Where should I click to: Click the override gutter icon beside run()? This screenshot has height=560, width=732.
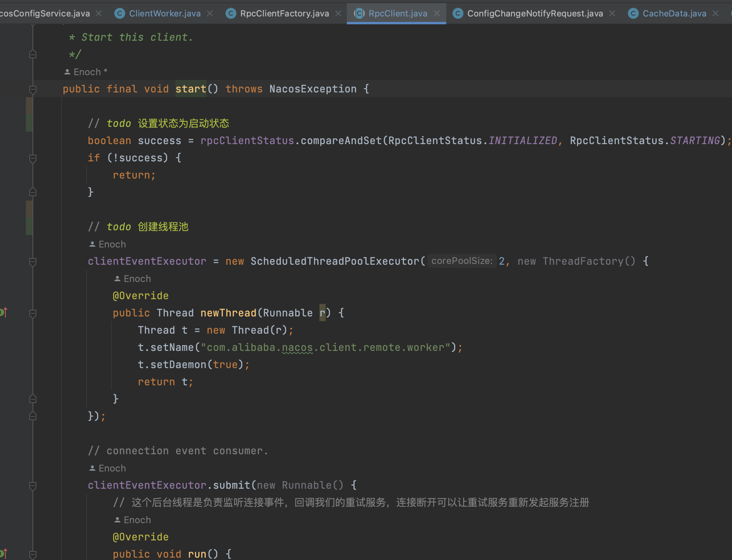tap(4, 554)
